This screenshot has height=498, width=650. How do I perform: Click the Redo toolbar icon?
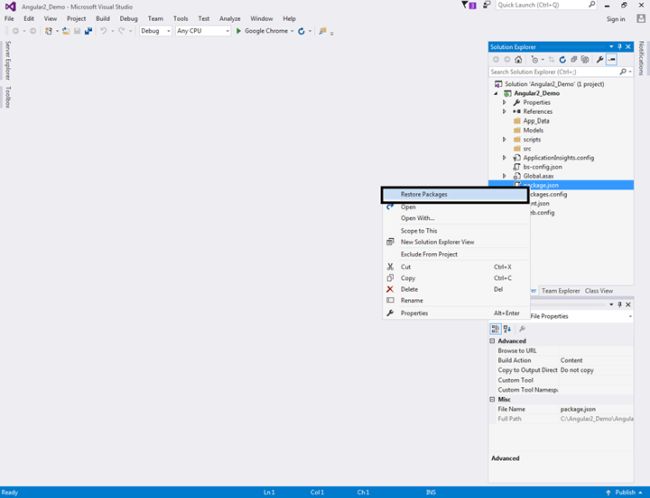[x=121, y=31]
